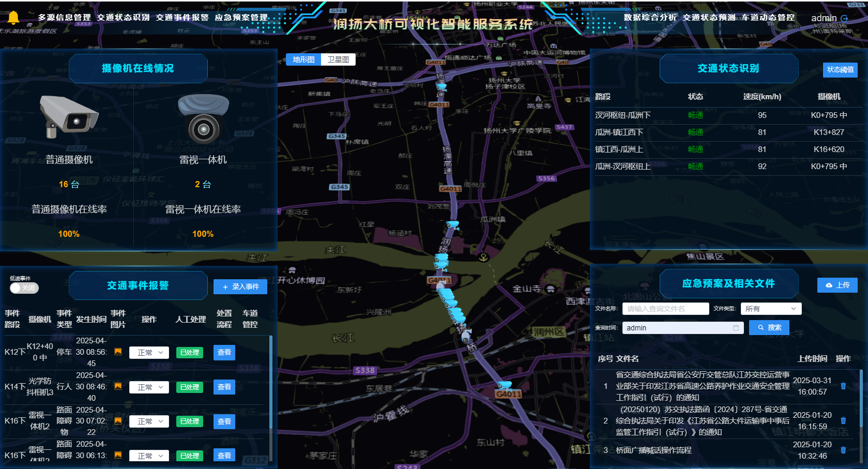Expand the 正常 dropdown in the 路面障碍物 row
Screen dimensions: 868x469
point(149,421)
